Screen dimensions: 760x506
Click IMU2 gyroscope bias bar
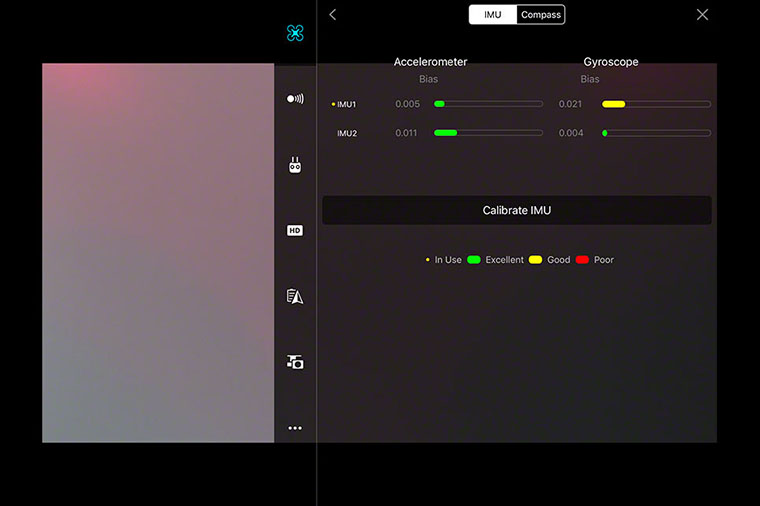(x=656, y=133)
